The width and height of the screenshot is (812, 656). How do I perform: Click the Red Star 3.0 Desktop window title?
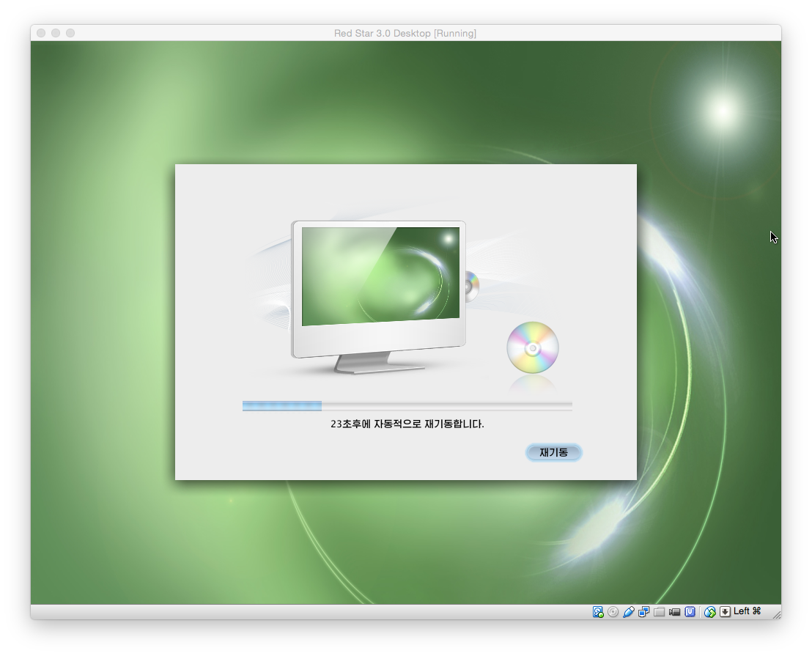point(405,33)
